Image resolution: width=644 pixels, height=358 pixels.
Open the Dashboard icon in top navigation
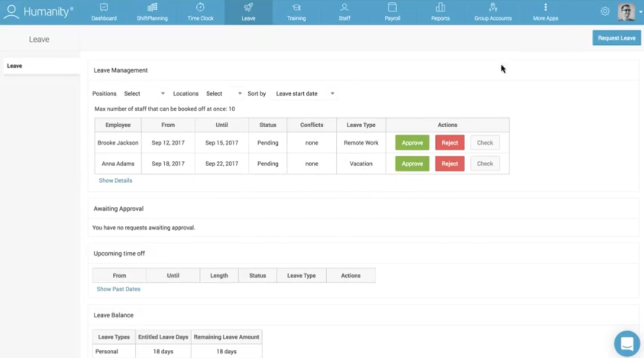pos(104,7)
